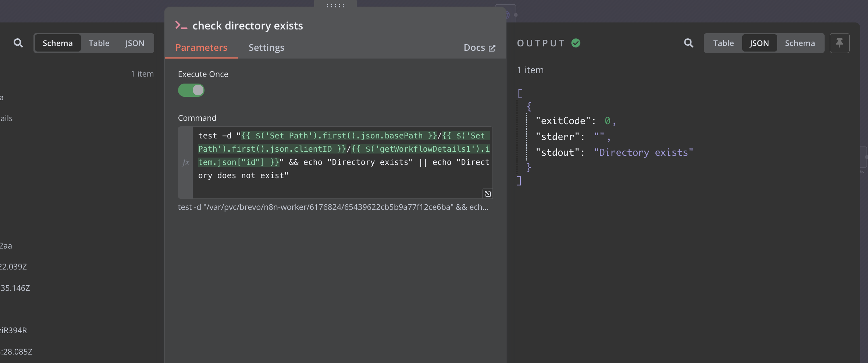The height and width of the screenshot is (363, 868).
Task: Click the "stderr" key in output
Action: click(x=558, y=137)
